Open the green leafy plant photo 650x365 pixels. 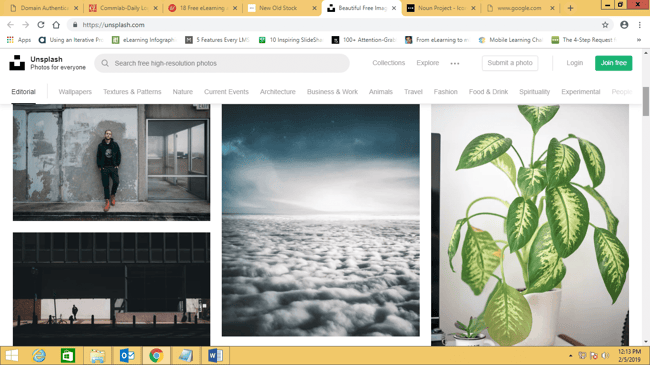tap(530, 225)
